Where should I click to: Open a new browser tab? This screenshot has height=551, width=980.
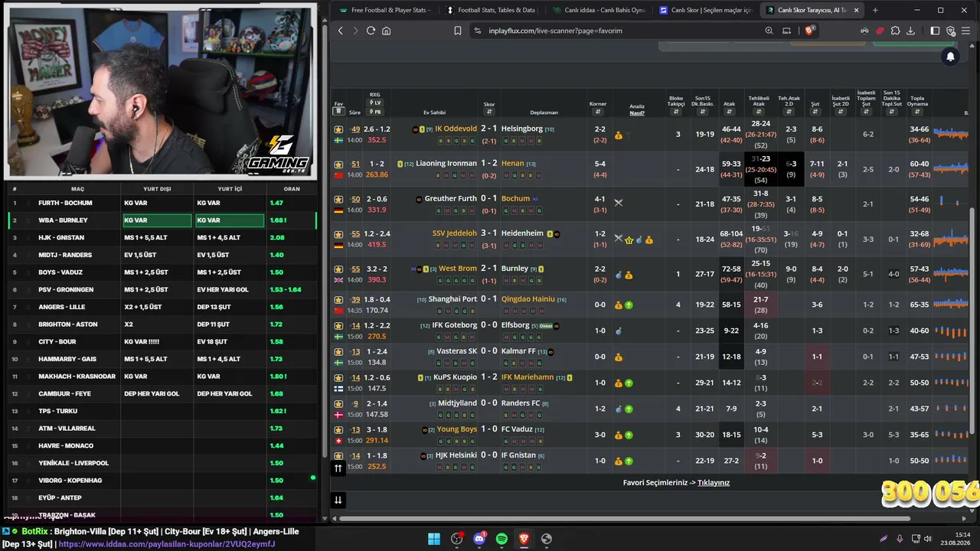(x=875, y=10)
